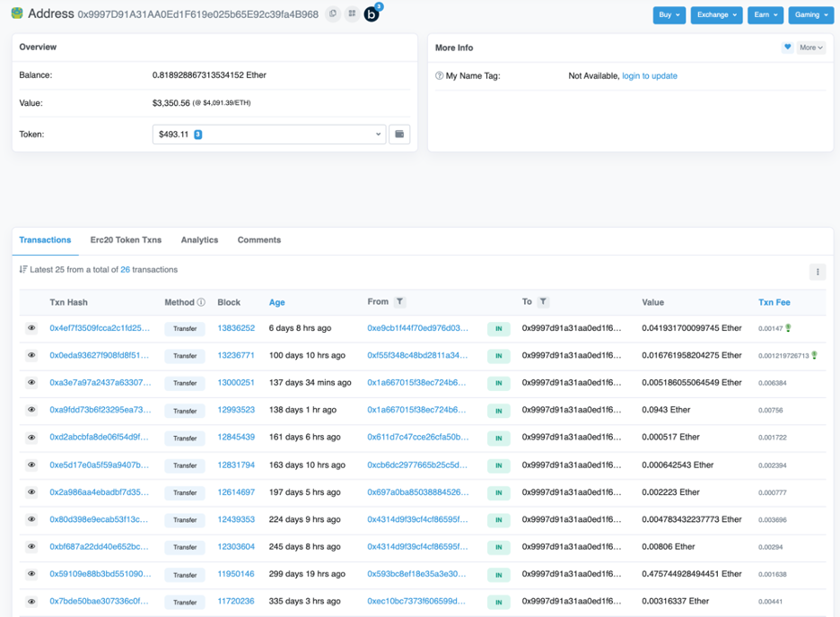Open sender address 0x593bc8ef18e35a3e30
The image size is (840, 617).
tap(416, 574)
